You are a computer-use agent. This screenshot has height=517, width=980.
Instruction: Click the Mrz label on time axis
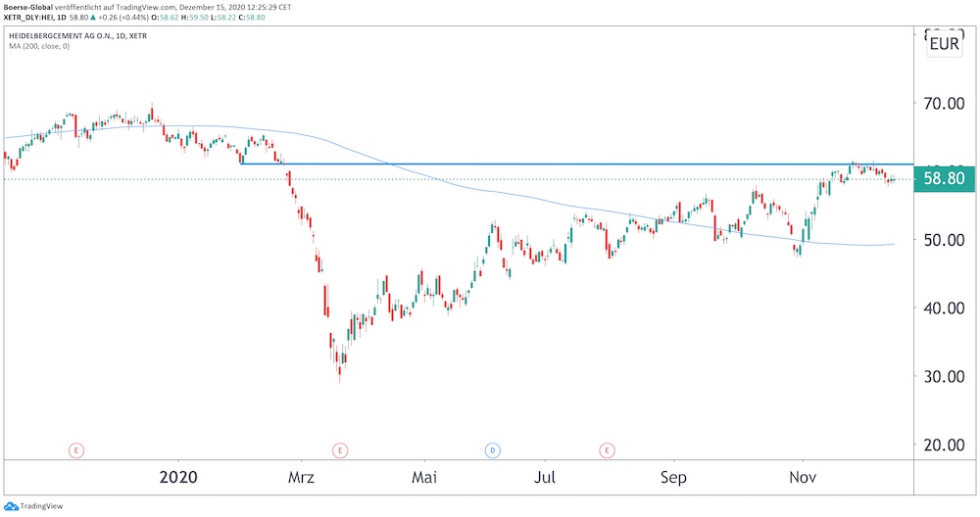(301, 478)
